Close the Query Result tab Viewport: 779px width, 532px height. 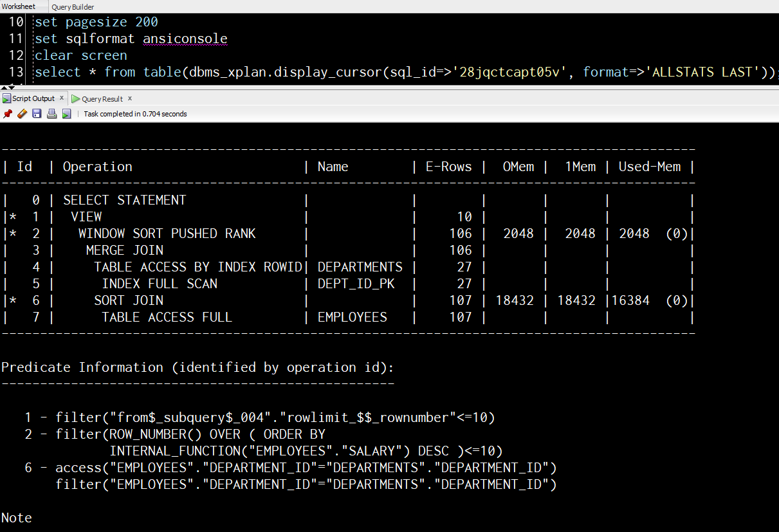click(x=129, y=98)
